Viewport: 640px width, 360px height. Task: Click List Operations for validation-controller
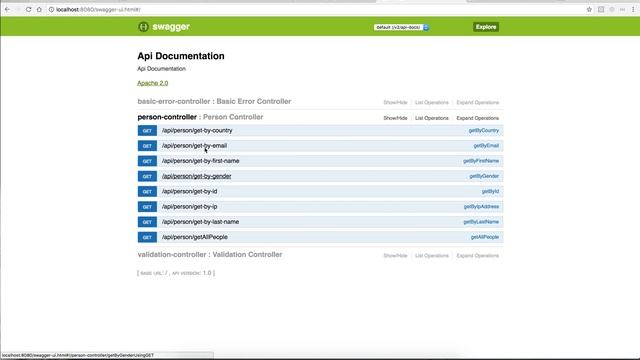[x=431, y=256]
